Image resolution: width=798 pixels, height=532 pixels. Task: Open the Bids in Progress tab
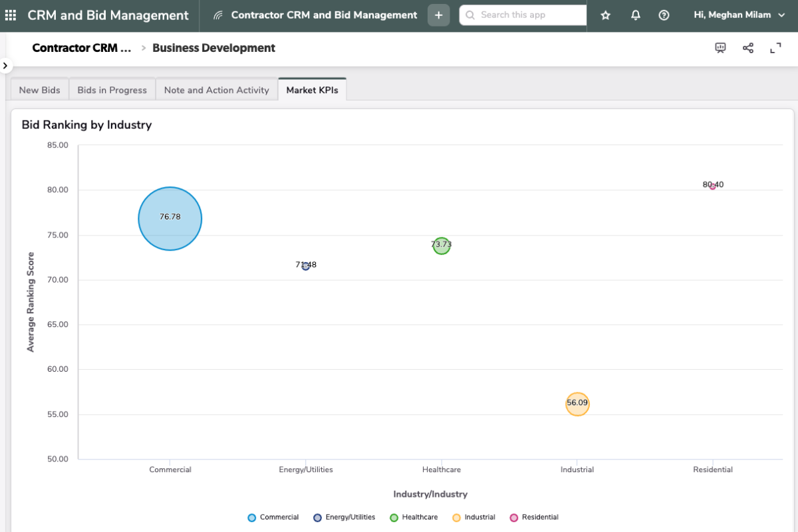(x=112, y=90)
